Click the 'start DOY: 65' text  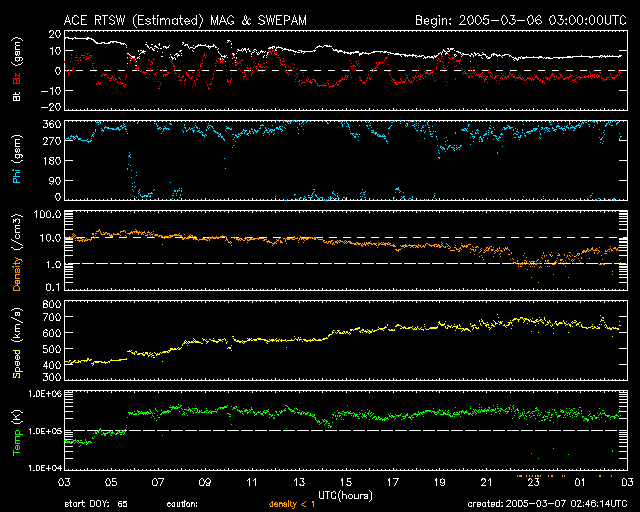pos(96,504)
